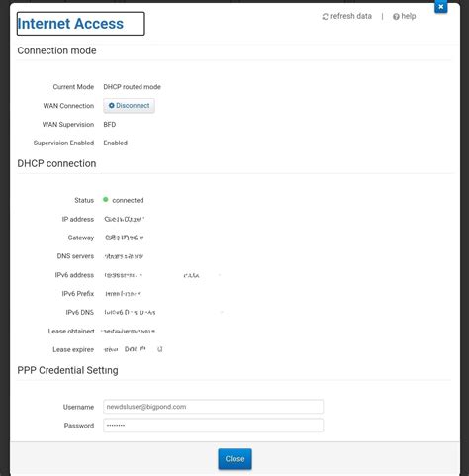
Task: Click the help question mark icon
Action: click(x=396, y=17)
